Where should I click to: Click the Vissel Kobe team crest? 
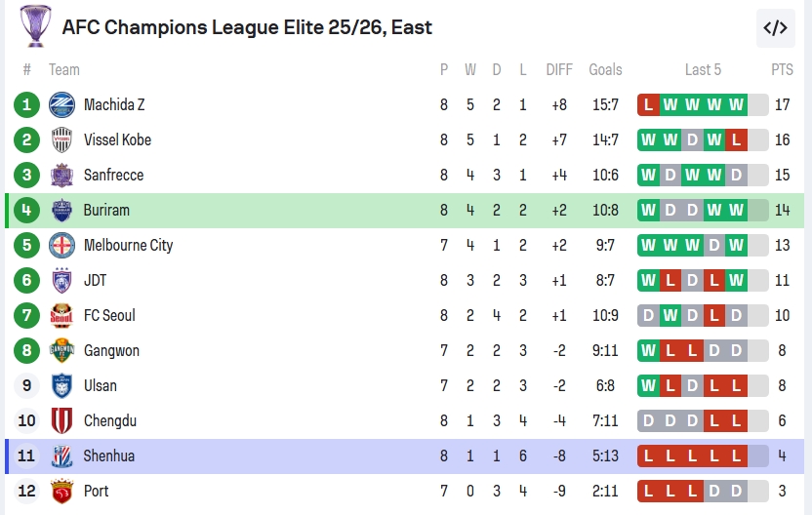61,139
